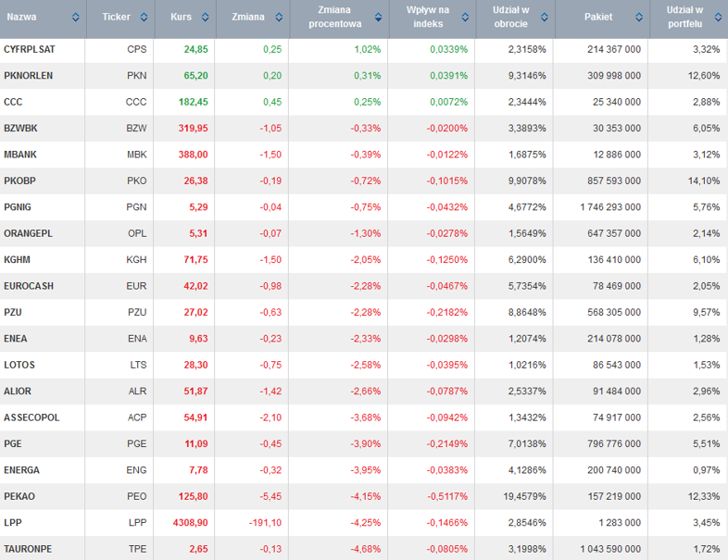Click the 12,60% portfolio share
This screenshot has height=560, width=728.
pos(704,76)
